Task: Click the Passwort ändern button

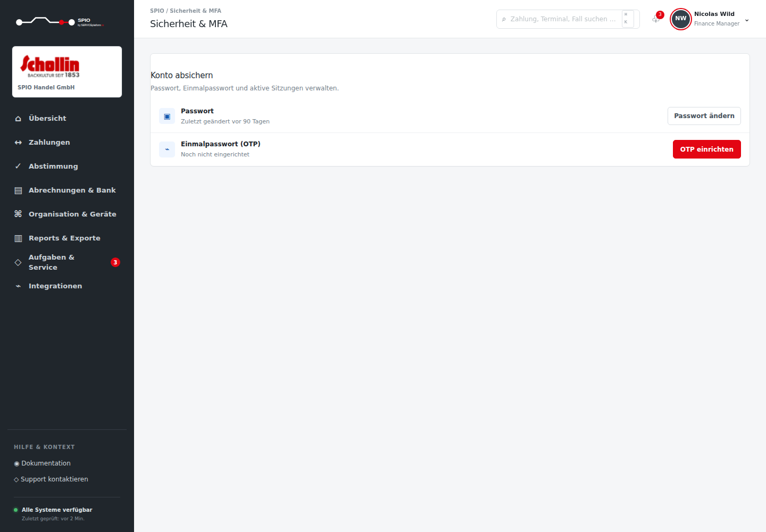Action: coord(704,116)
